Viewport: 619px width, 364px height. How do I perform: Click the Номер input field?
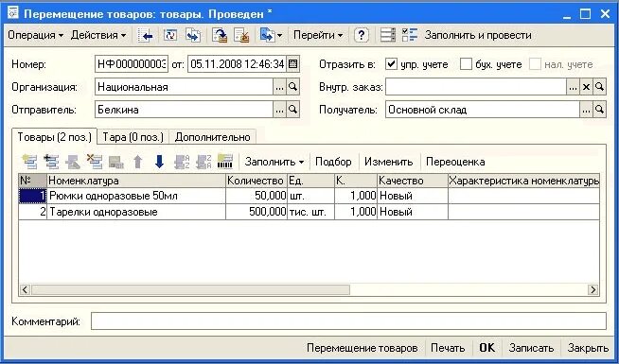132,64
